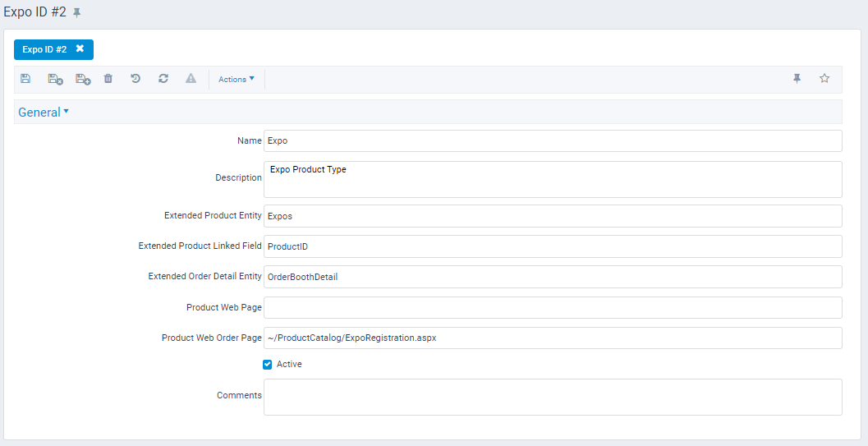Click the Description text area
The image size is (868, 446).
[552, 179]
